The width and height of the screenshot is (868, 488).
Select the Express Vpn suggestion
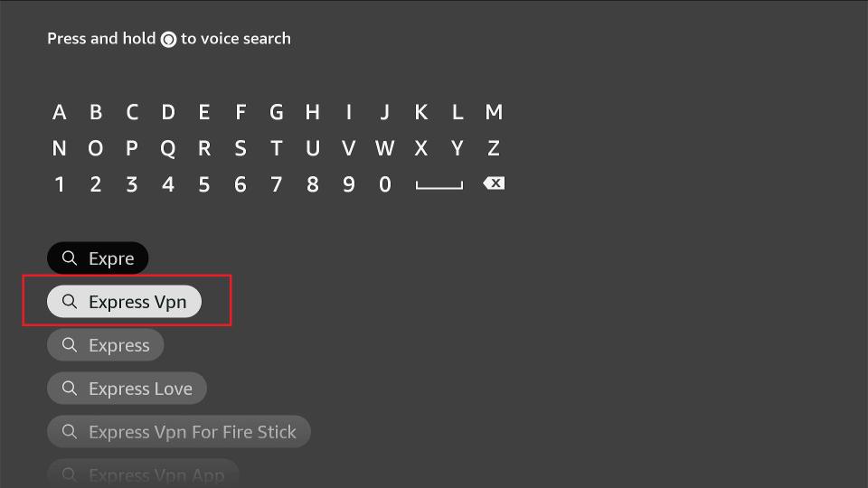(x=124, y=302)
